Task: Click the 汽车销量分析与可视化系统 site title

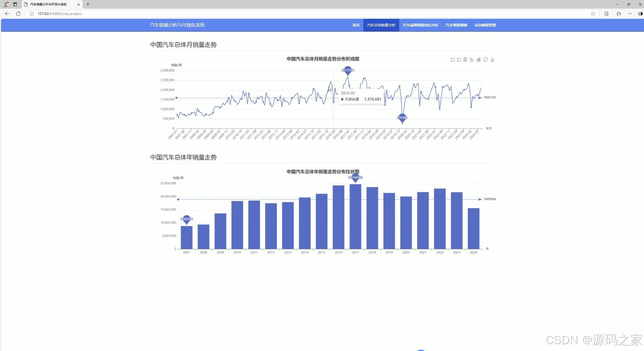Action: [x=177, y=25]
